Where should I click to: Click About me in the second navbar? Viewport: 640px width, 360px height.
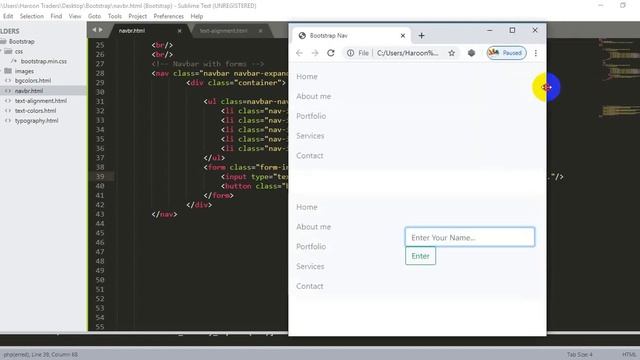[313, 227]
